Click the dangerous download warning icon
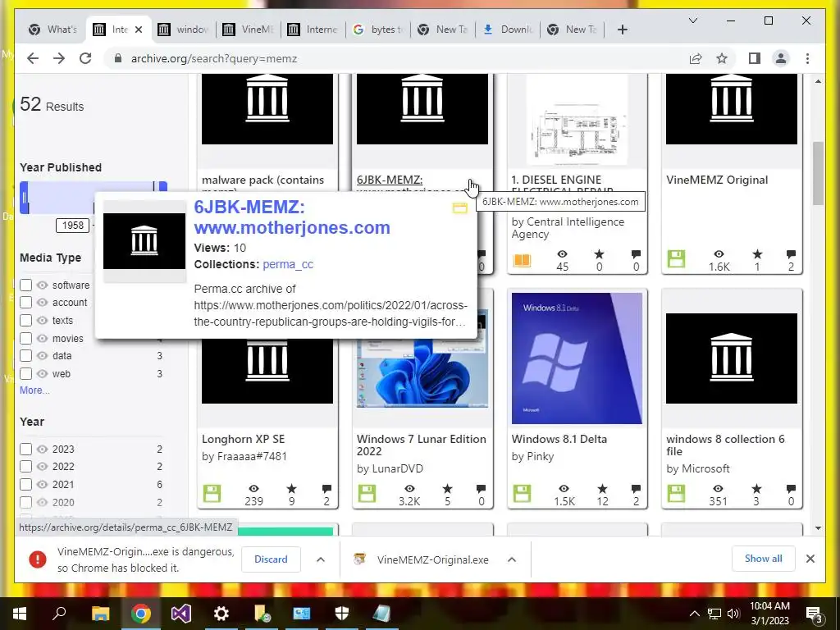 38,559
